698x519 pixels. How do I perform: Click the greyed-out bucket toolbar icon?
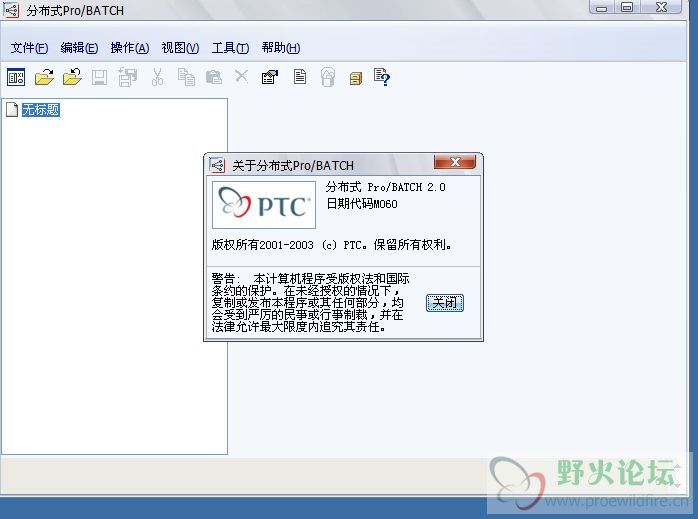coord(328,77)
